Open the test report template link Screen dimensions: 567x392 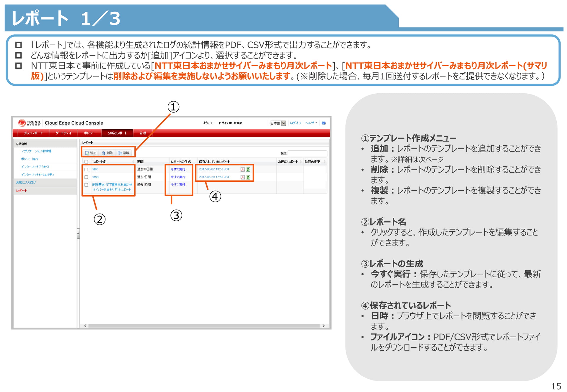[x=95, y=169]
